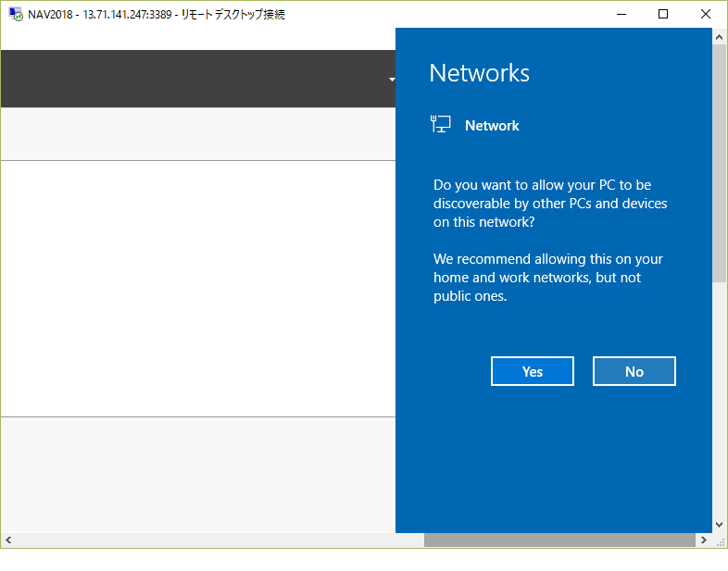
Task: Maximize the Remote Desktop window
Action: [663, 14]
